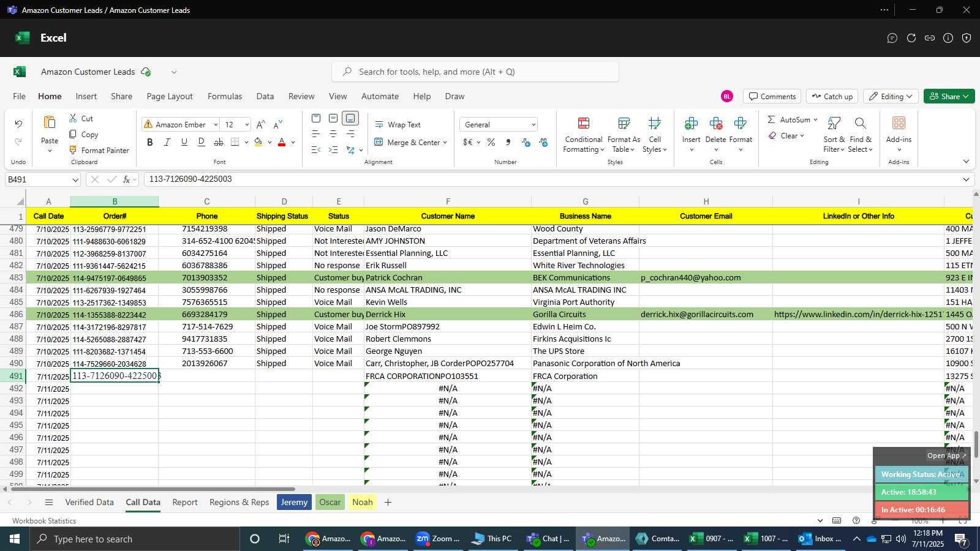Apply strikethrough formatting
Screen dimensions: 980x551
coord(219,142)
